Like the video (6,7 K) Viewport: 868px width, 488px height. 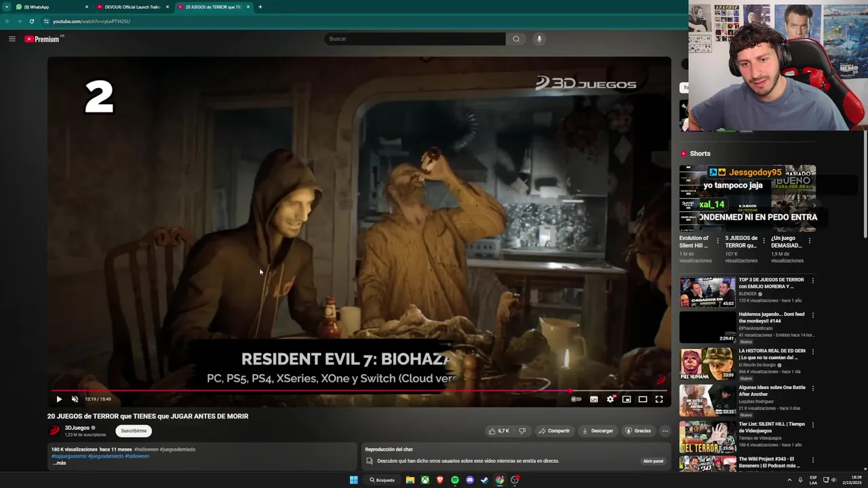pos(499,430)
